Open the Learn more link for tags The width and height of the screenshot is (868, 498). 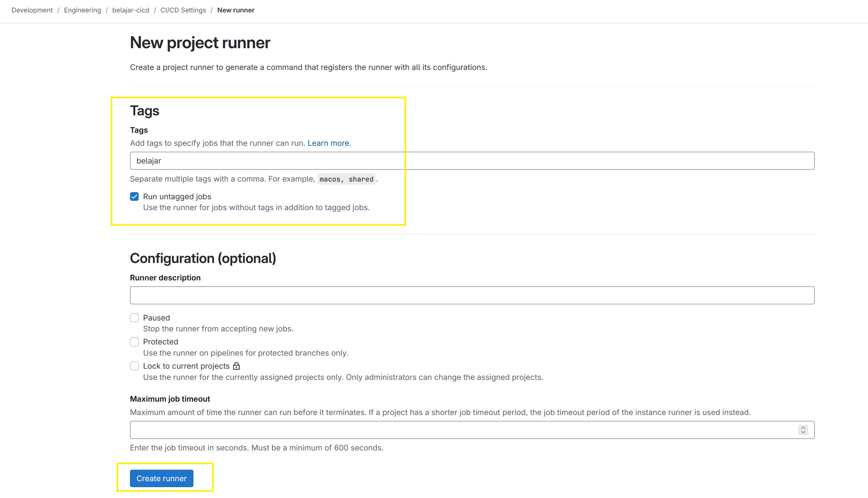[x=328, y=143]
